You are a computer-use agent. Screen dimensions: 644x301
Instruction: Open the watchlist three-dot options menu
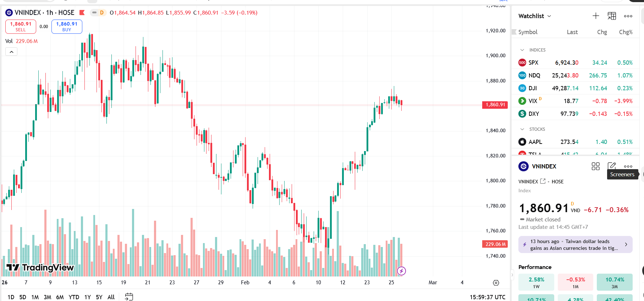(628, 16)
